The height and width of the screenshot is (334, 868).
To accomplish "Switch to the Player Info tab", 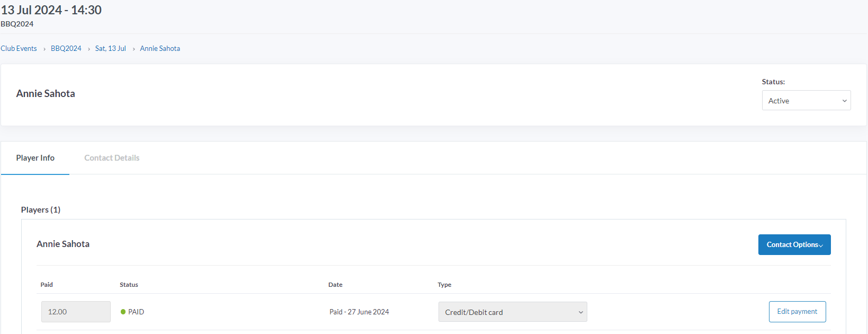I will (x=35, y=158).
